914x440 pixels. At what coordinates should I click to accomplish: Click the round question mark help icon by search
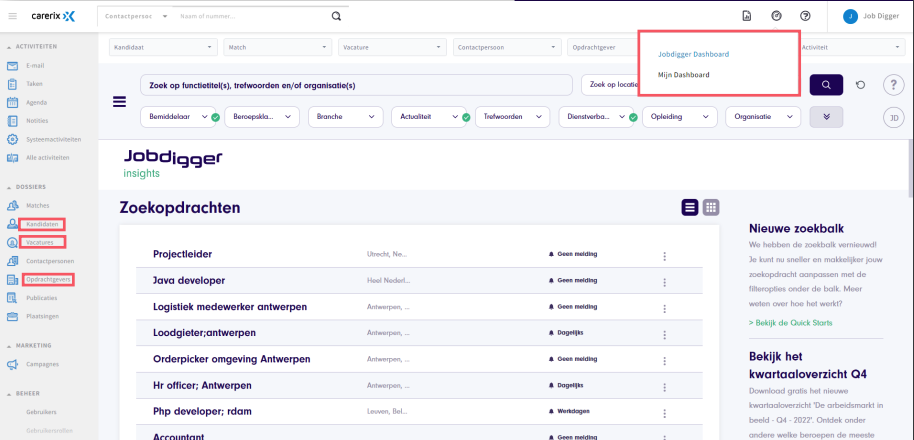tap(894, 85)
